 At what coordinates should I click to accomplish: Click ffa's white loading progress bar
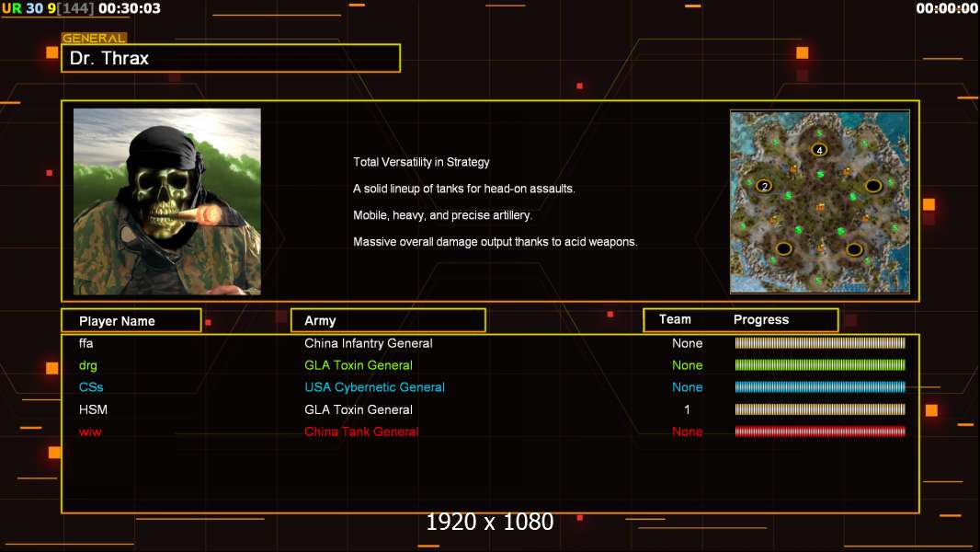click(x=819, y=342)
